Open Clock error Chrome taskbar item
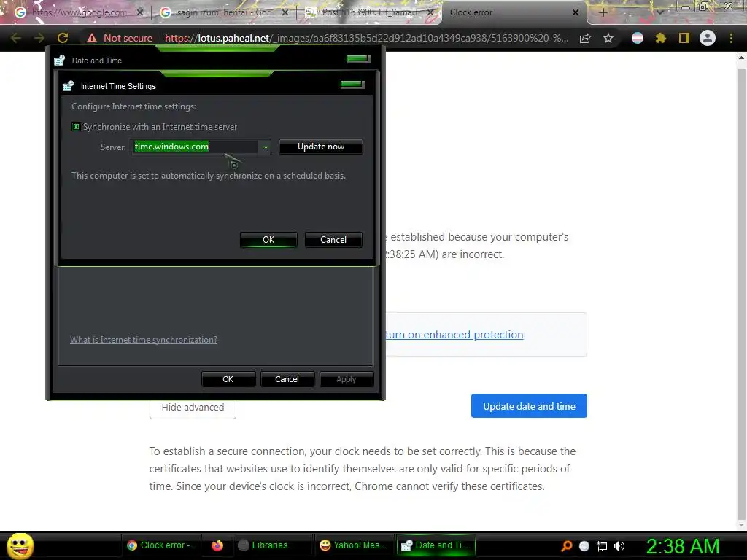This screenshot has width=747, height=560. tap(161, 545)
